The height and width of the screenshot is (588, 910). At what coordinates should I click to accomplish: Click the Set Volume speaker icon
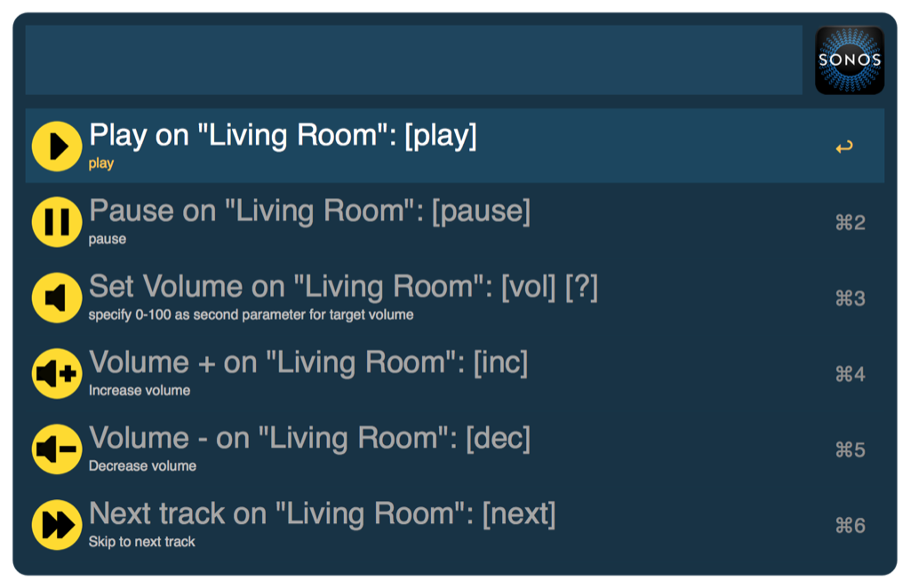pos(57,298)
